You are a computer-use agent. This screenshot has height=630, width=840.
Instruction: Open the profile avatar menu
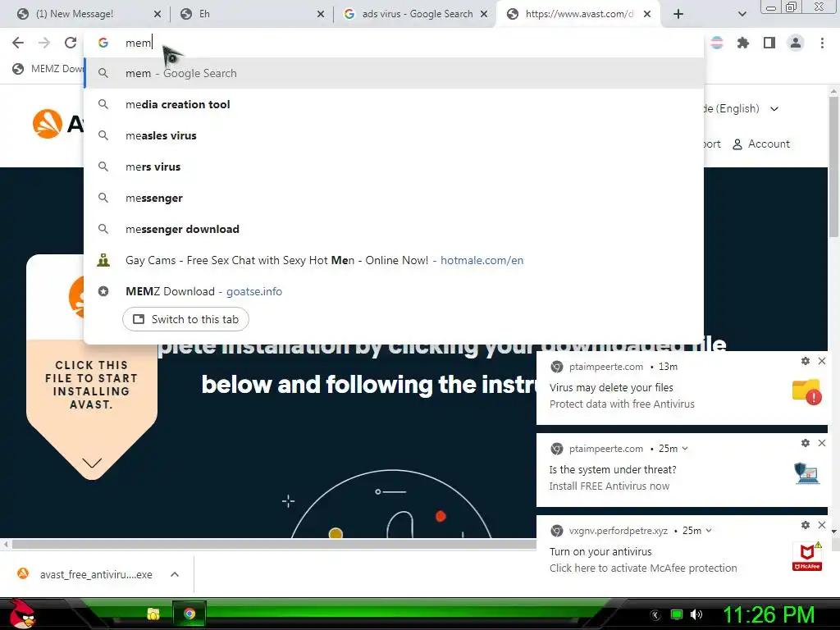pyautogui.click(x=796, y=43)
